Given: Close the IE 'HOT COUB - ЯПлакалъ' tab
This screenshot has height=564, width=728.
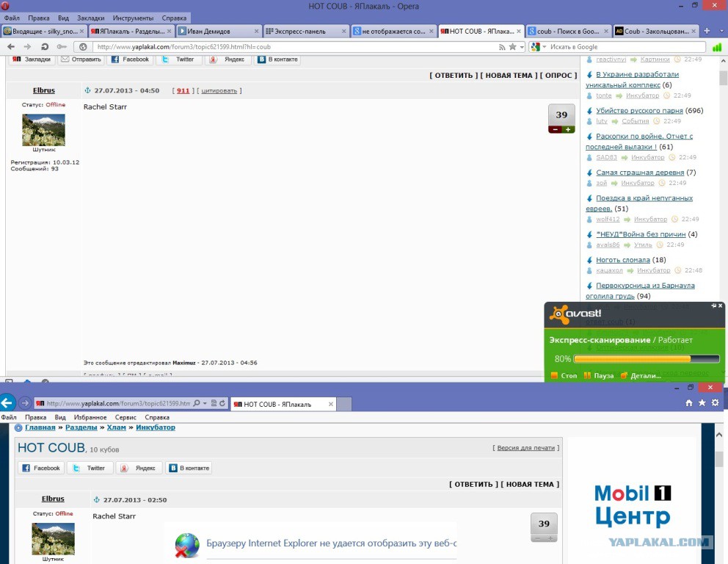Looking at the screenshot, I should coord(330,404).
